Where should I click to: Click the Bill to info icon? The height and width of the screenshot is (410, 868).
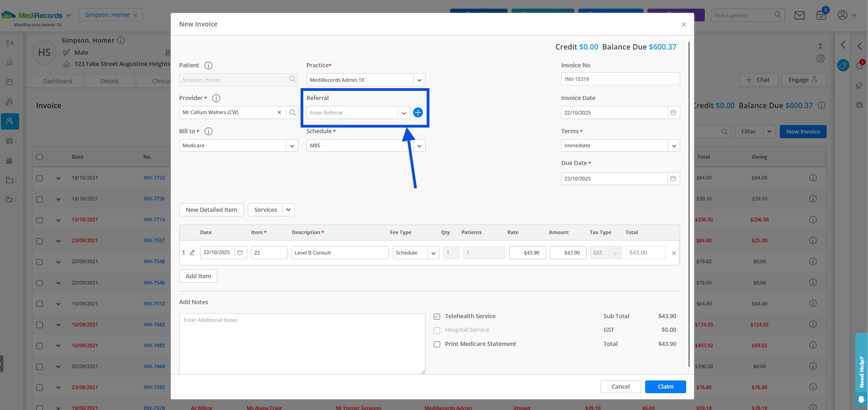(208, 131)
